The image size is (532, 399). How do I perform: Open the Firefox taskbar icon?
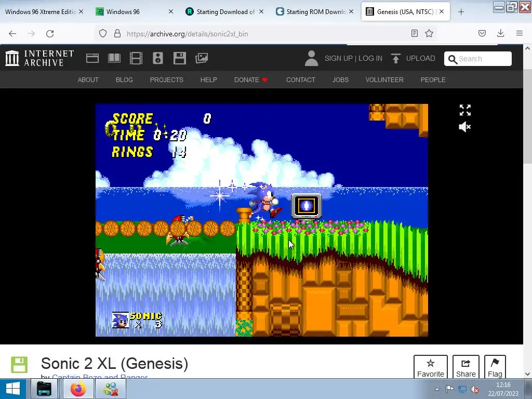coord(78,389)
